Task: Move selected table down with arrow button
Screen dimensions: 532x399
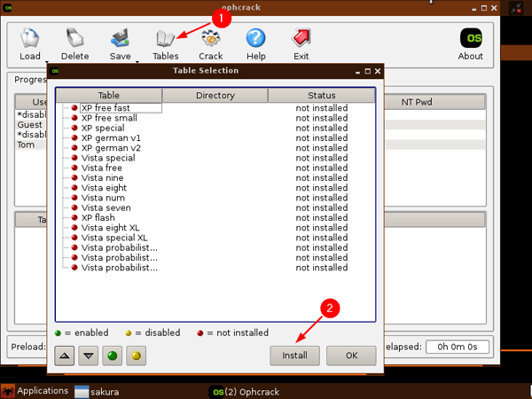Action: pyautogui.click(x=89, y=356)
